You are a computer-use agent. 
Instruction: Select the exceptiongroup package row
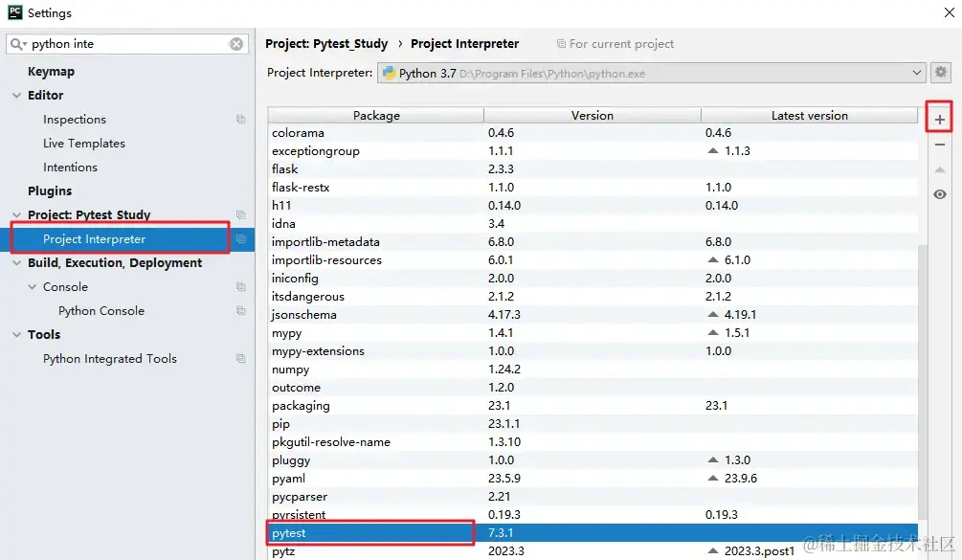click(593, 151)
